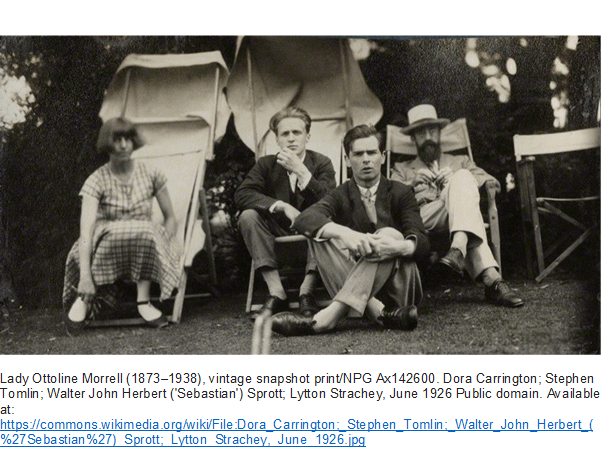Click the link's second line ending in June_1926.jpg
602x464 pixels.
[183, 439]
